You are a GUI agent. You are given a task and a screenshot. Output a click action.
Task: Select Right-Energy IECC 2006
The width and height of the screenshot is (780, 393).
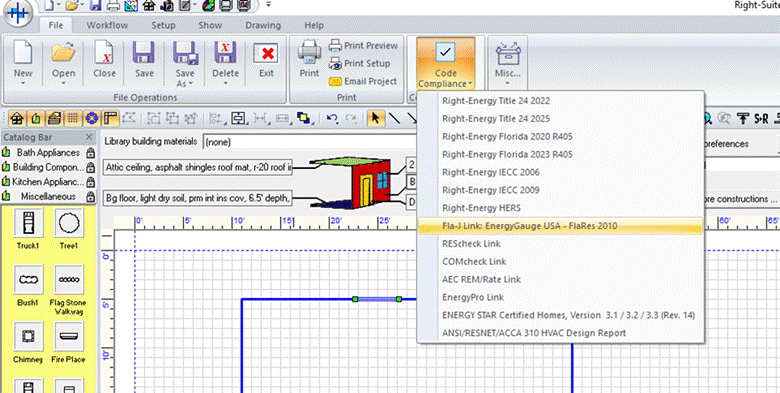(560, 172)
